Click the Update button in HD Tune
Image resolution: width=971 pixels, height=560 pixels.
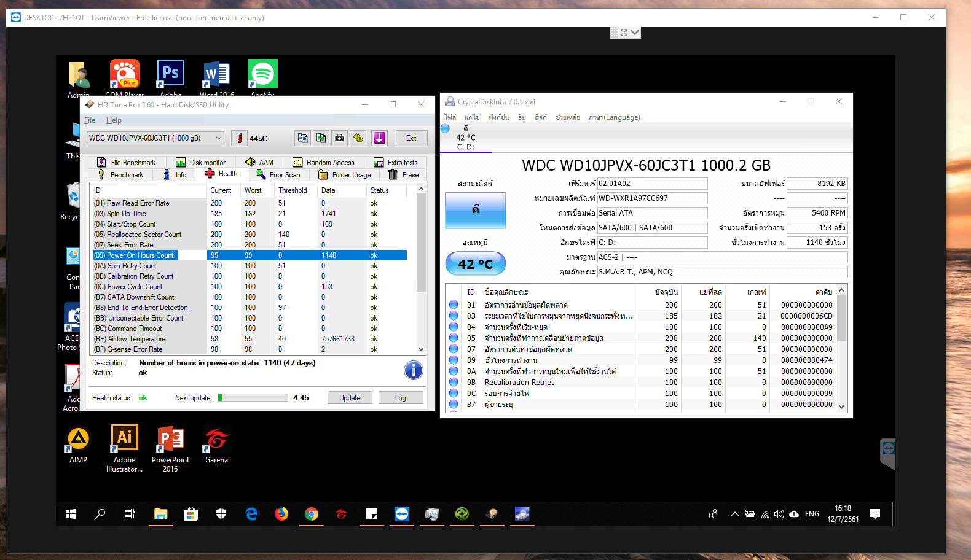click(x=350, y=398)
